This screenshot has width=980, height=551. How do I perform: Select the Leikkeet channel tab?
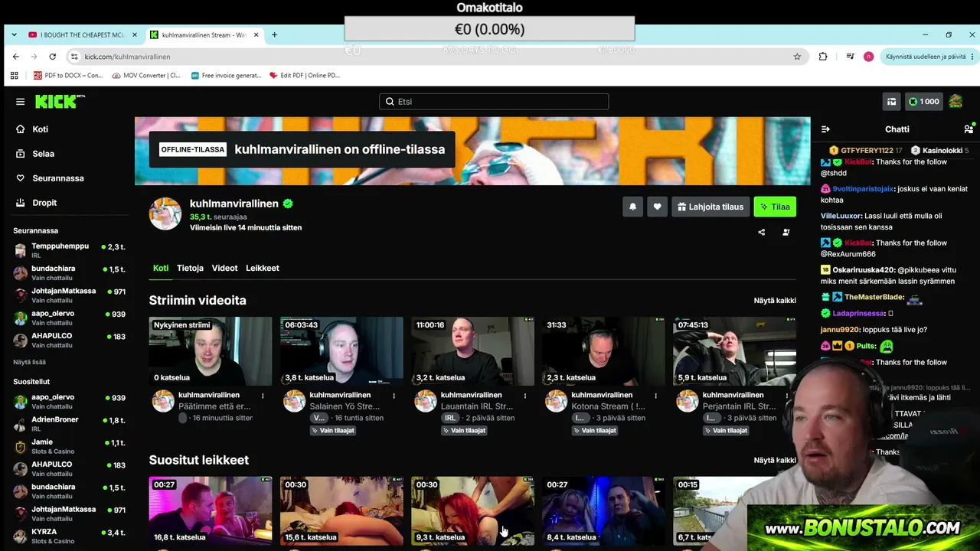(263, 268)
